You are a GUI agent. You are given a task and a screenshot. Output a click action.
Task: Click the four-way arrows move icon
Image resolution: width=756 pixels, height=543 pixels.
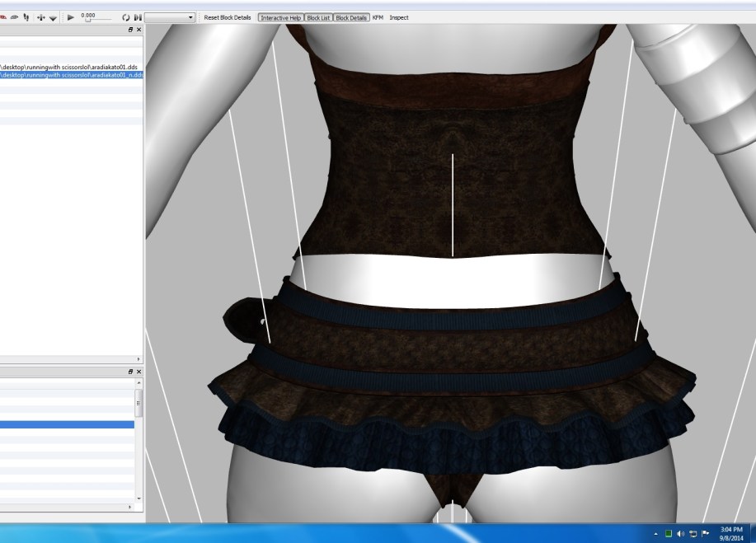pyautogui.click(x=41, y=17)
